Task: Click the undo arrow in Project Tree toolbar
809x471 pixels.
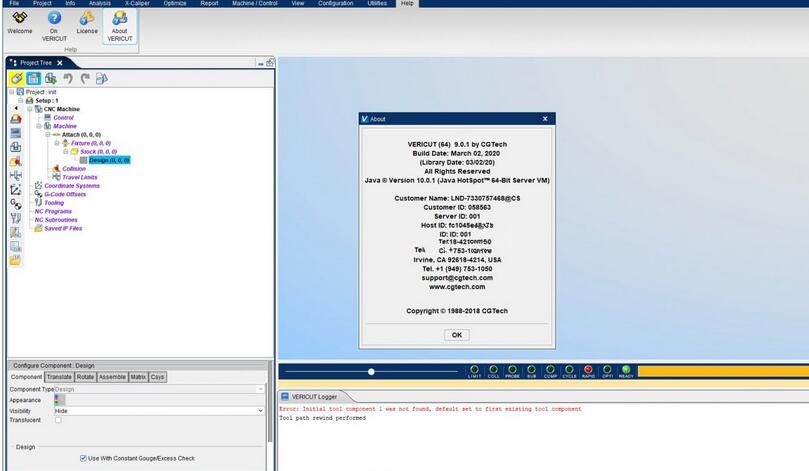Action: [x=68, y=78]
